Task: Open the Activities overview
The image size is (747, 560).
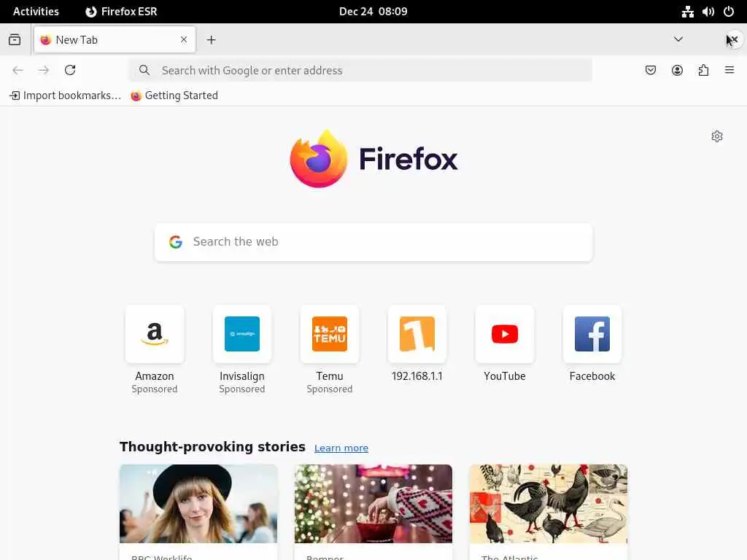Action: pos(36,12)
